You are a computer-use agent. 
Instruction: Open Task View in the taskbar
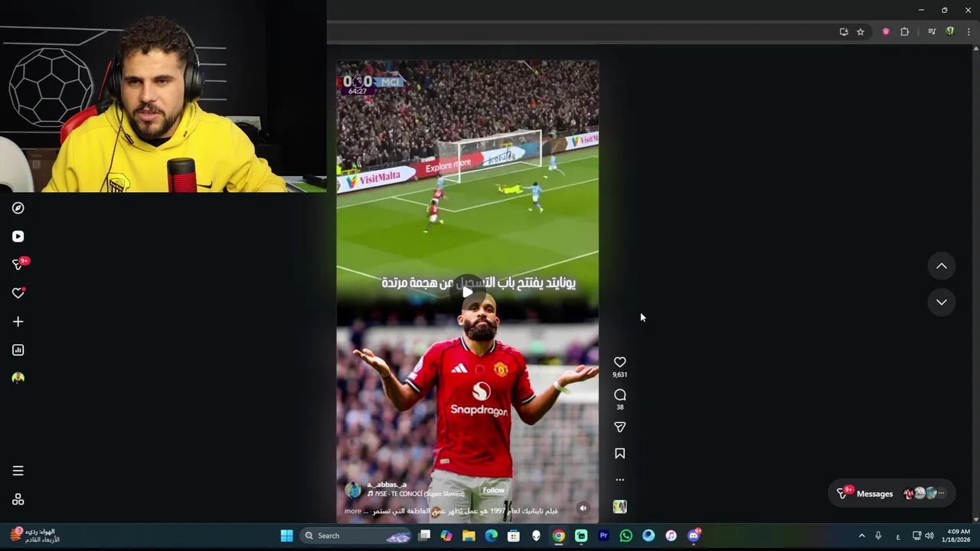[x=424, y=536]
